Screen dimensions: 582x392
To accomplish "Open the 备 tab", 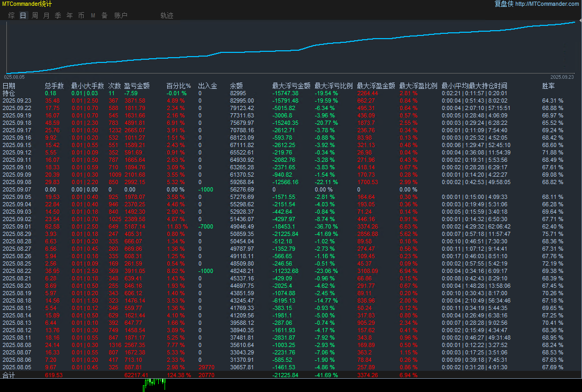I will [105, 15].
